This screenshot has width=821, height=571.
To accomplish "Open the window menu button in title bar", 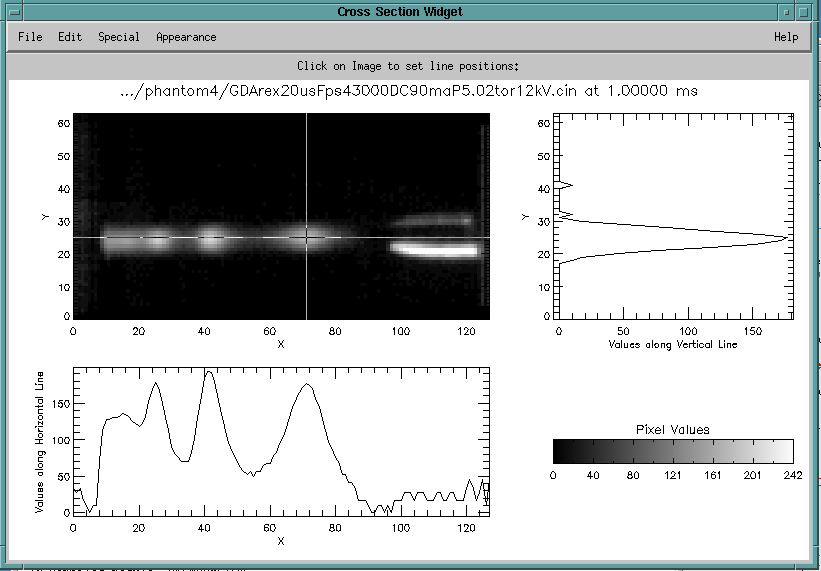I will (x=16, y=12).
